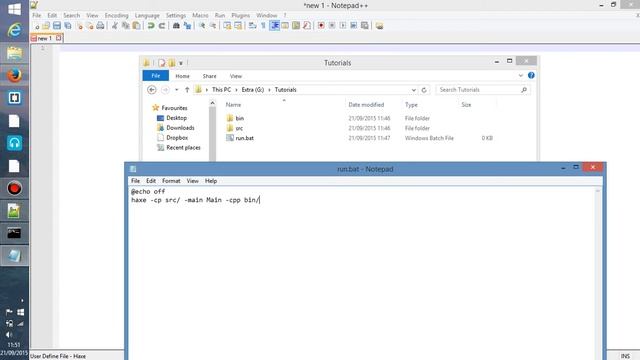Open recent locations dropdown beside Forward arrow
The width and height of the screenshot is (640, 360).
176,90
